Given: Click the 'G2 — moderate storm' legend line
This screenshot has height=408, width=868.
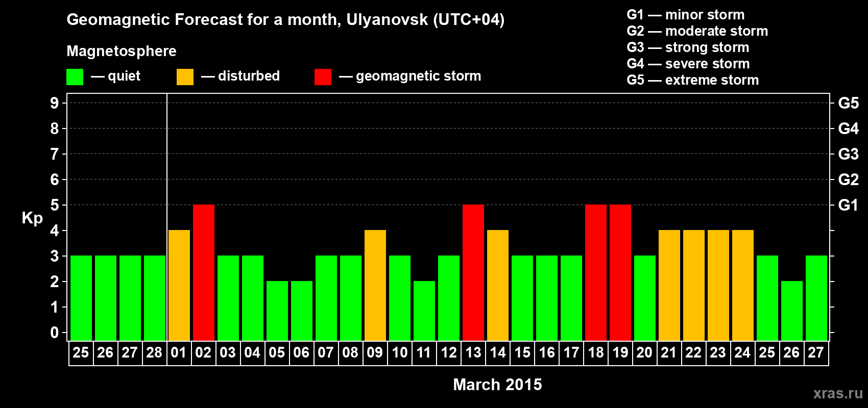Looking at the screenshot, I should (x=697, y=31).
